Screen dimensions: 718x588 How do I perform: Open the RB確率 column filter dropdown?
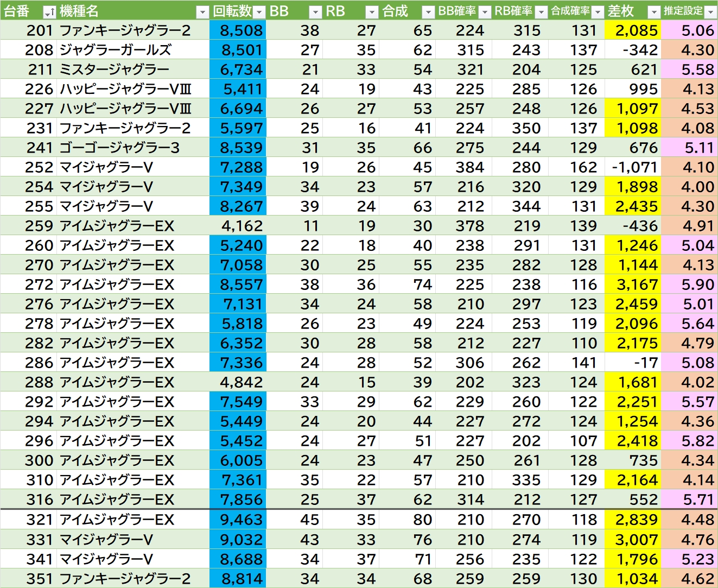click(x=541, y=11)
